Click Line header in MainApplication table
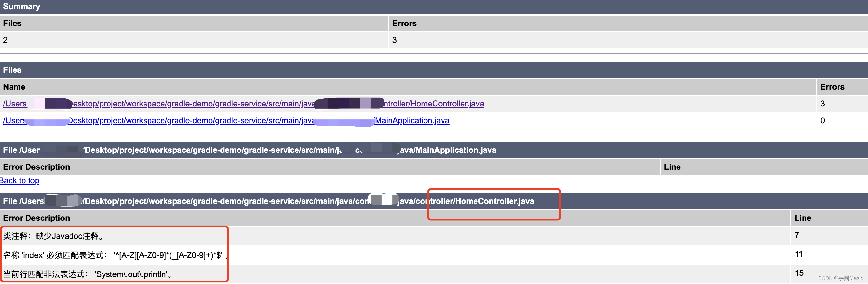The width and height of the screenshot is (868, 284). point(764,167)
